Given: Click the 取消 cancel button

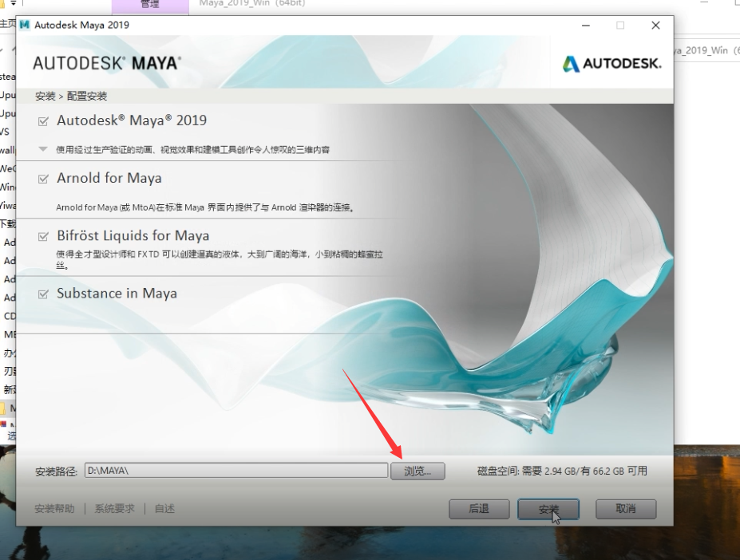Looking at the screenshot, I should [626, 509].
